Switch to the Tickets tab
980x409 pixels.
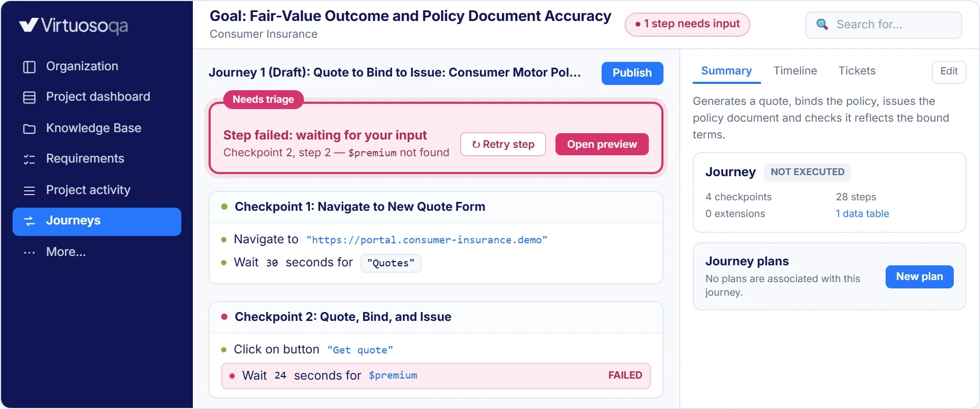pos(857,71)
